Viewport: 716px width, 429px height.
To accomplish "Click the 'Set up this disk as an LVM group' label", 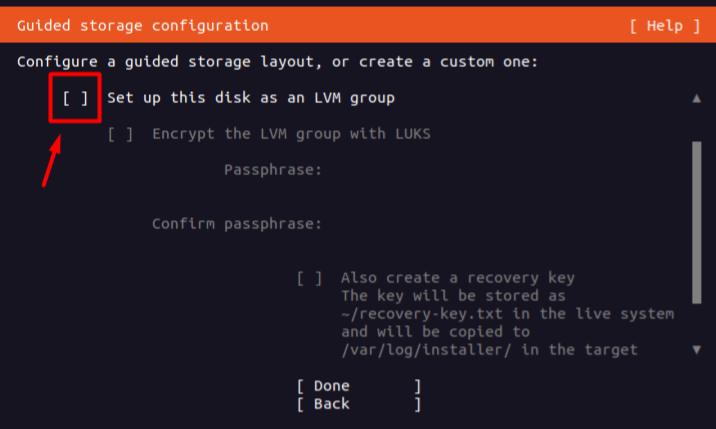I will (x=251, y=98).
